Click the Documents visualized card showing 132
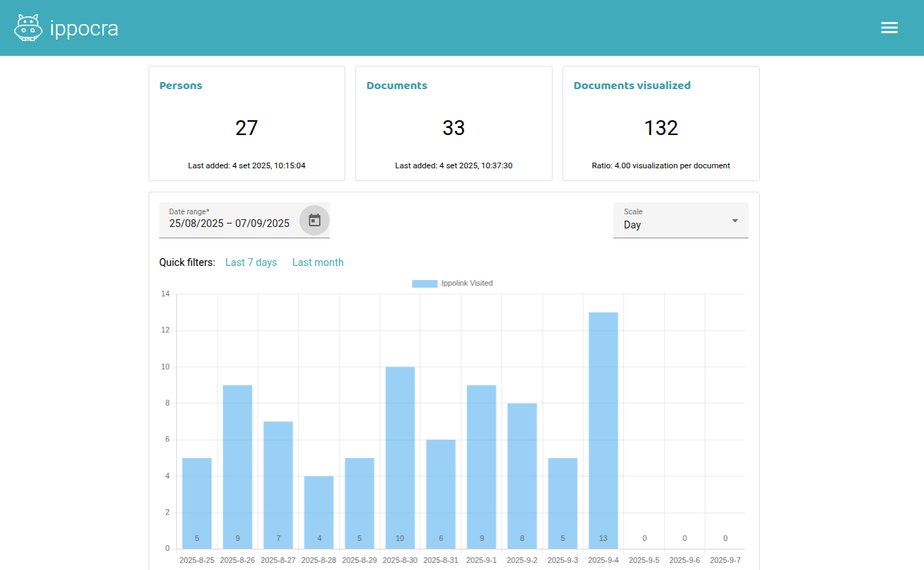The width and height of the screenshot is (924, 570). coord(661,123)
